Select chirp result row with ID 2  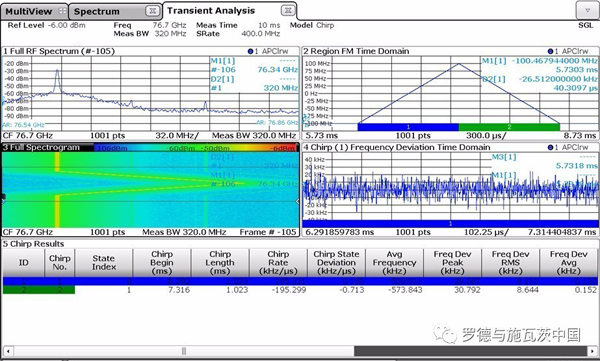tap(300, 290)
